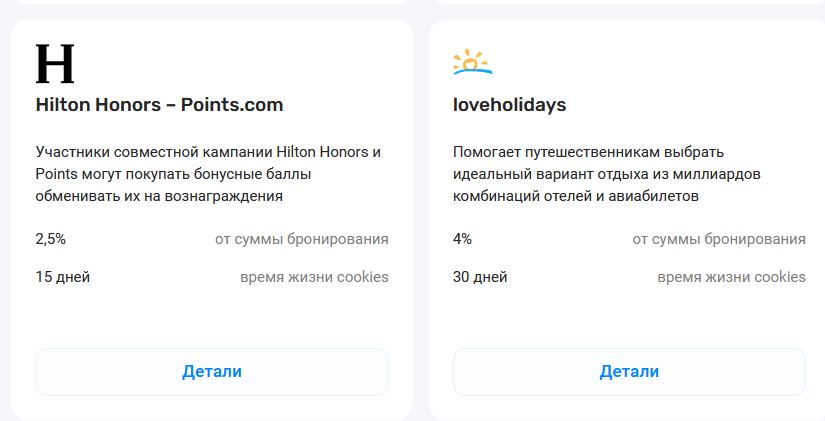Click the Hilton "H" logo icon
The image size is (825, 421).
pos(55,64)
